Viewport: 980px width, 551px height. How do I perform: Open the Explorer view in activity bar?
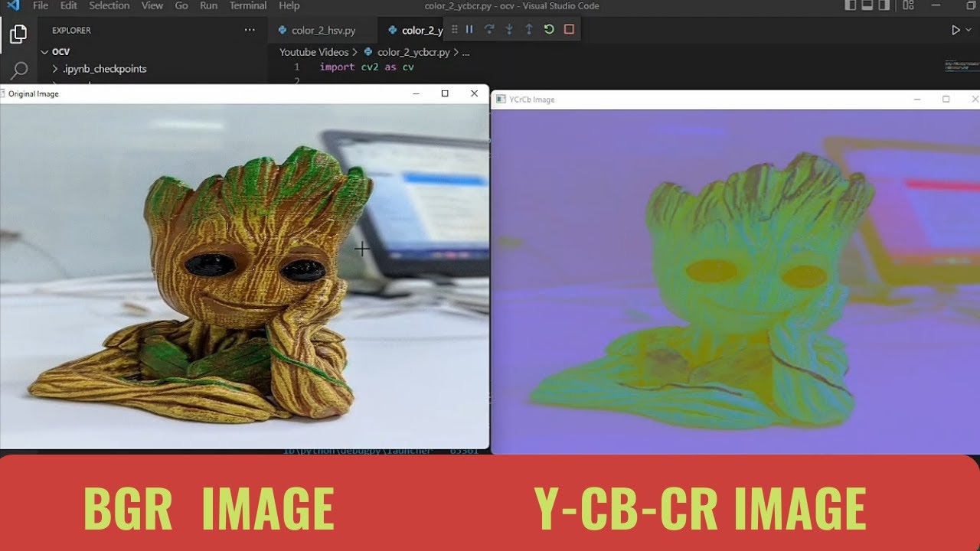[18, 34]
